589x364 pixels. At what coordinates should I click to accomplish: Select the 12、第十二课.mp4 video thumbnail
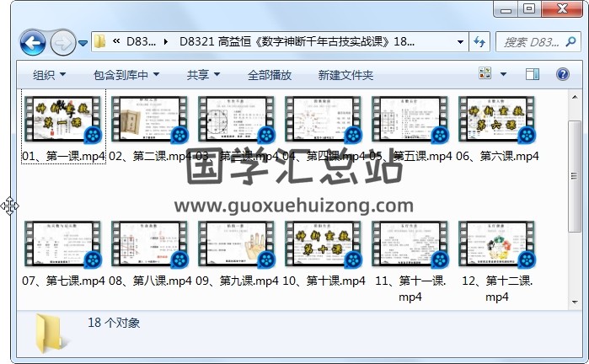[496, 244]
